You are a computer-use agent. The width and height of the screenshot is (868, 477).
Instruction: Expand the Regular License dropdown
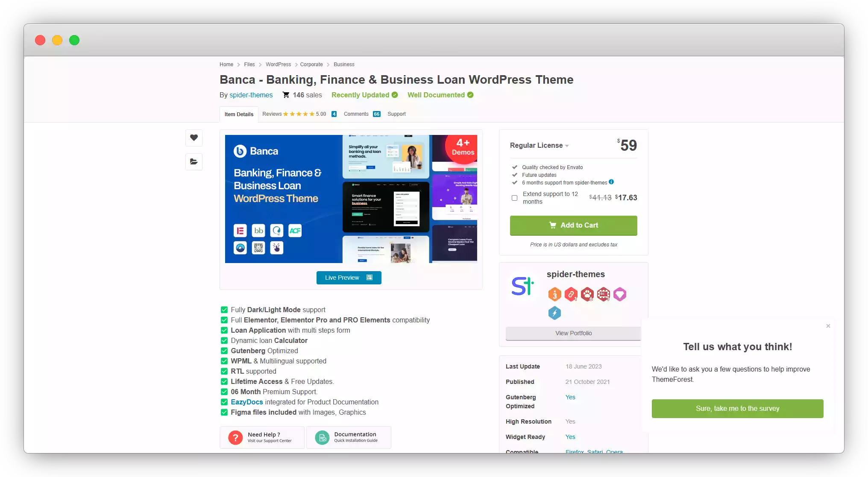[x=539, y=146]
